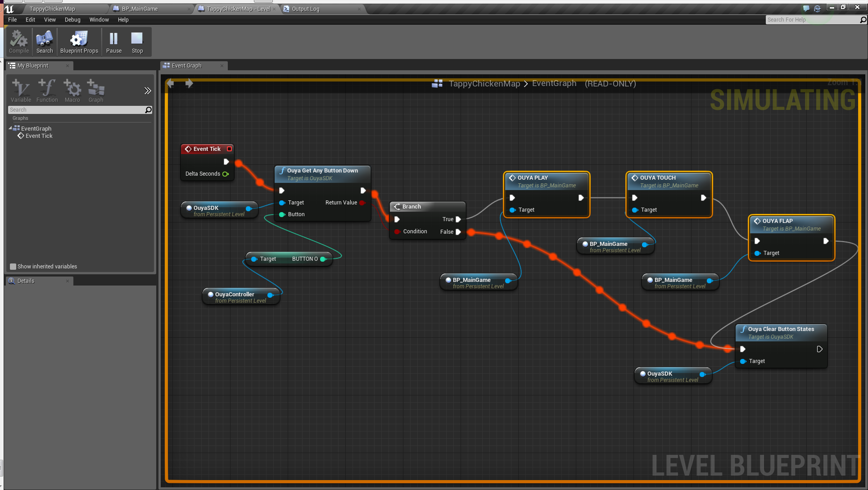Screen dimensions: 868x490
Task: Open the Debug menu
Action: (72, 20)
